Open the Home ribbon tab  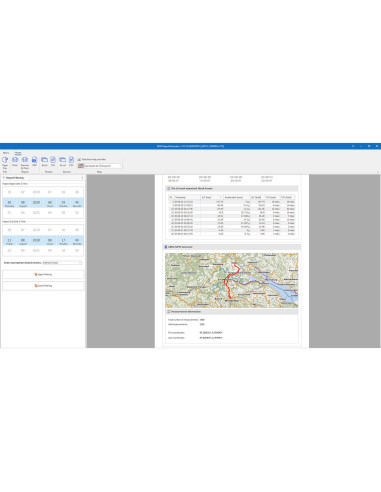(x=18, y=153)
